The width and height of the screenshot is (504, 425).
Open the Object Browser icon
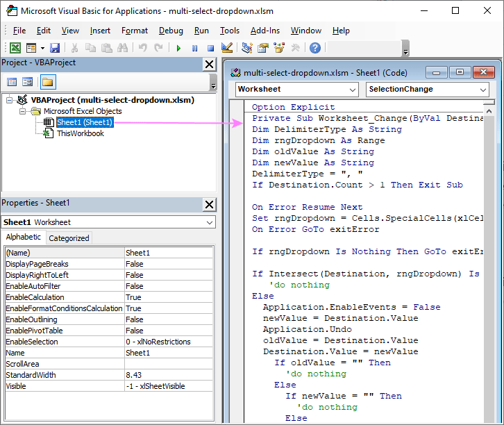pyautogui.click(x=279, y=48)
